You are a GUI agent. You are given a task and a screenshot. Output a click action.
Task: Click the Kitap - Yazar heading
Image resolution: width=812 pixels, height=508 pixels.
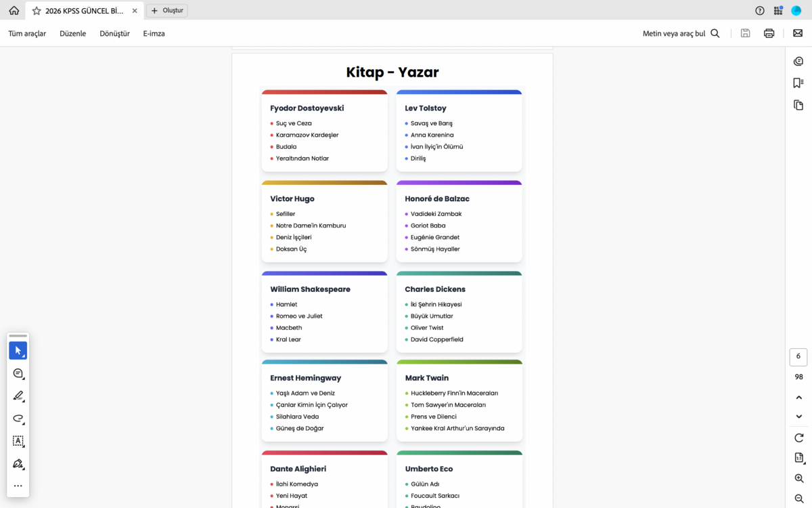coord(392,72)
